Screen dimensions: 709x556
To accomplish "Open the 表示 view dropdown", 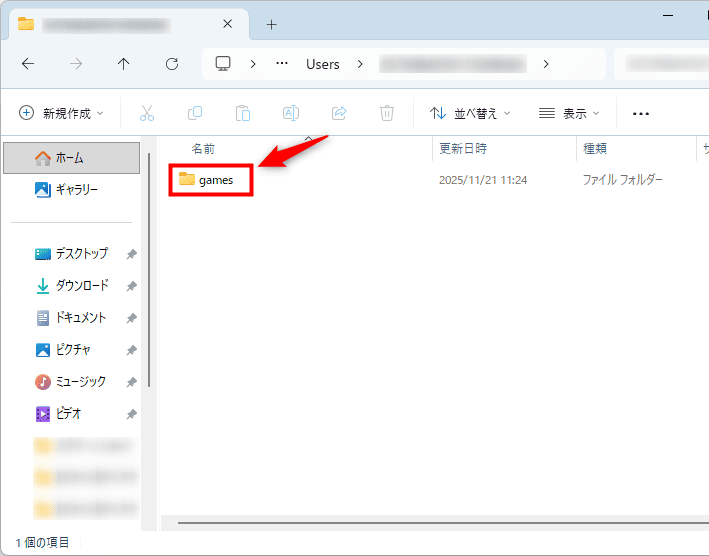I will click(x=569, y=113).
